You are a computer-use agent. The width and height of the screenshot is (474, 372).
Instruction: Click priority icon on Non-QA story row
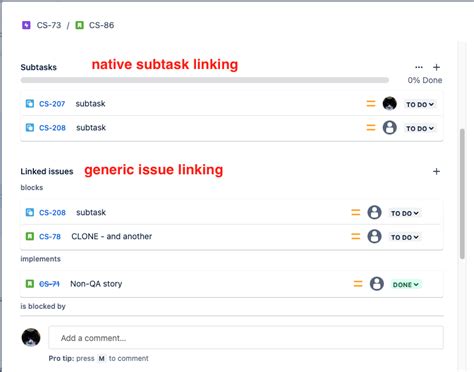(358, 284)
